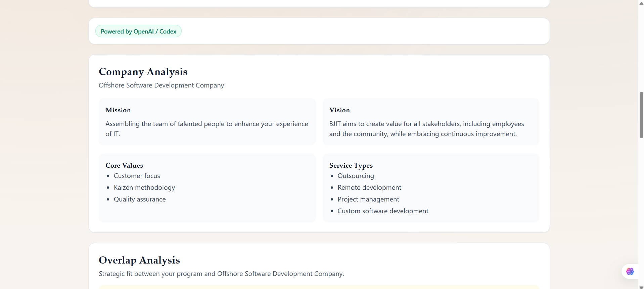The height and width of the screenshot is (289, 644).
Task: Click the Mission statement text
Action: point(207,129)
